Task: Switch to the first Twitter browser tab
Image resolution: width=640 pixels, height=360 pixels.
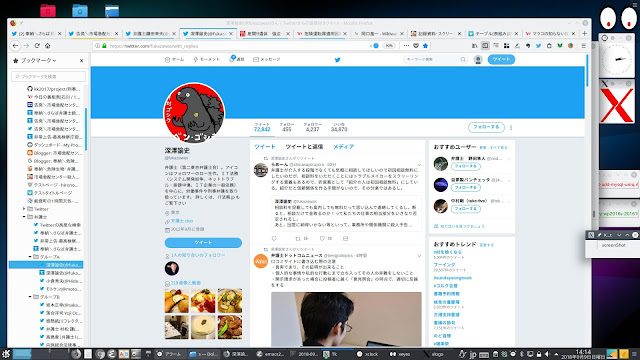Action: click(36, 33)
